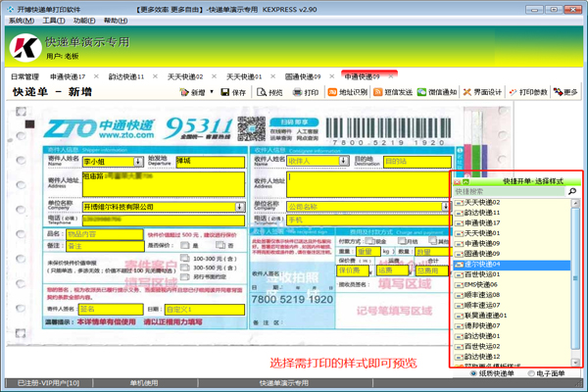Check 是 for 是否保价
Screen dimensions: 588x392
[x=184, y=245]
